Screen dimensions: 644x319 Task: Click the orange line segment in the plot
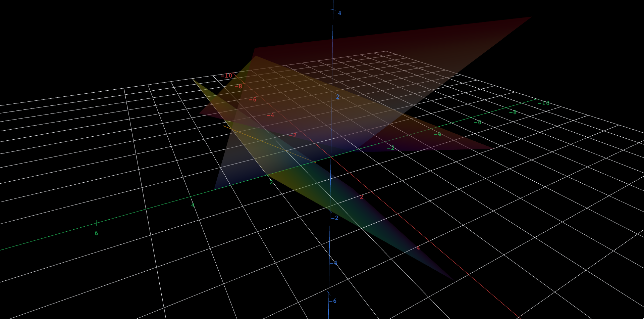[x=269, y=144]
